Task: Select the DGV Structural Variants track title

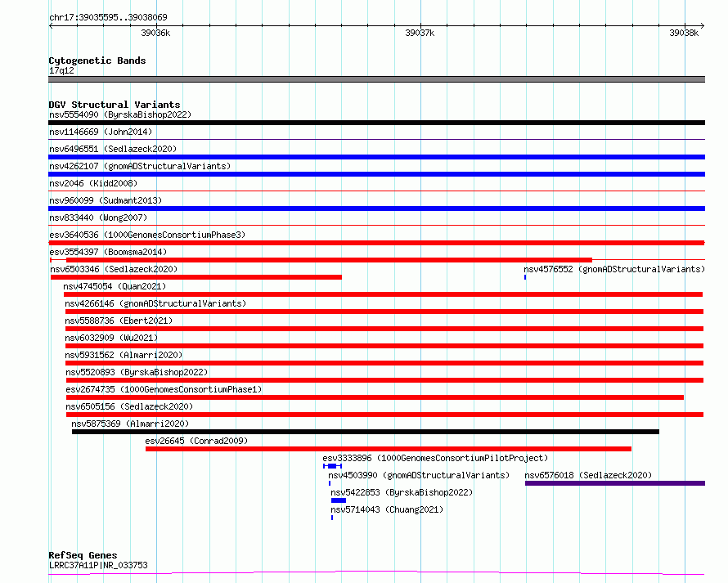Action: coord(115,105)
